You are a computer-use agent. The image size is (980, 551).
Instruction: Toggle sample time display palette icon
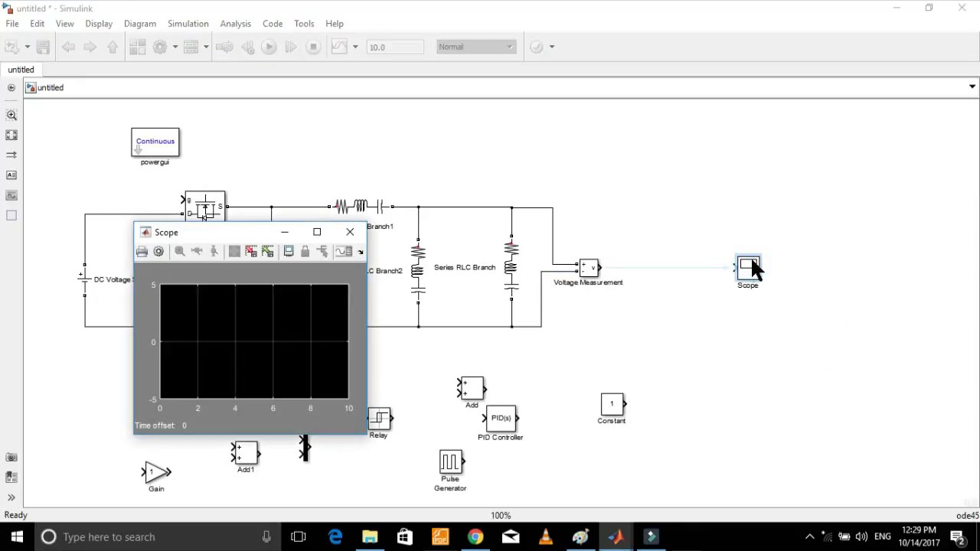point(11,155)
